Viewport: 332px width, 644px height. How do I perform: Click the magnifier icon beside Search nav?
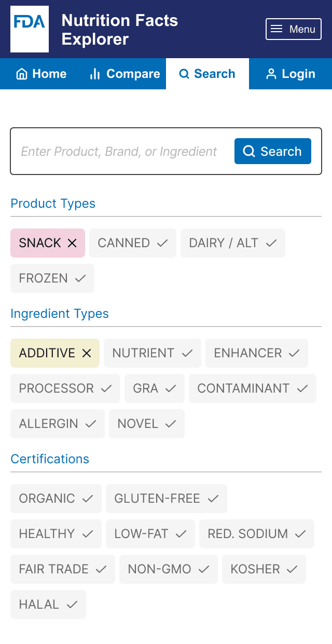point(184,74)
